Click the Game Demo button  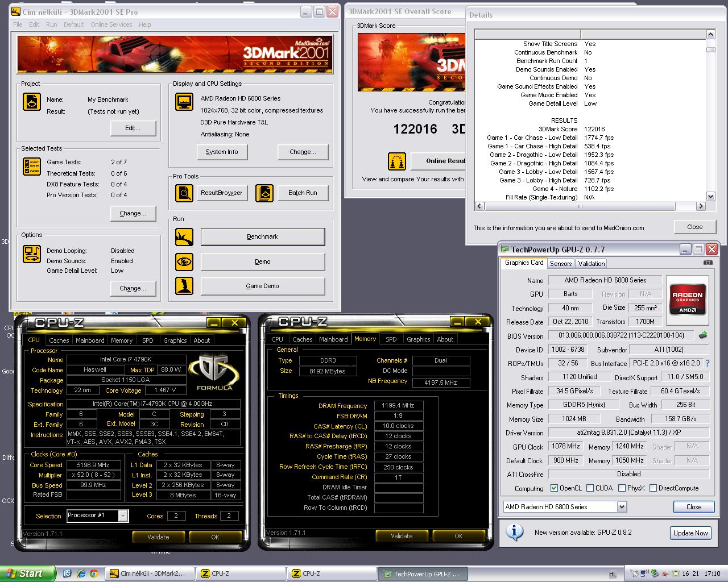coord(263,286)
